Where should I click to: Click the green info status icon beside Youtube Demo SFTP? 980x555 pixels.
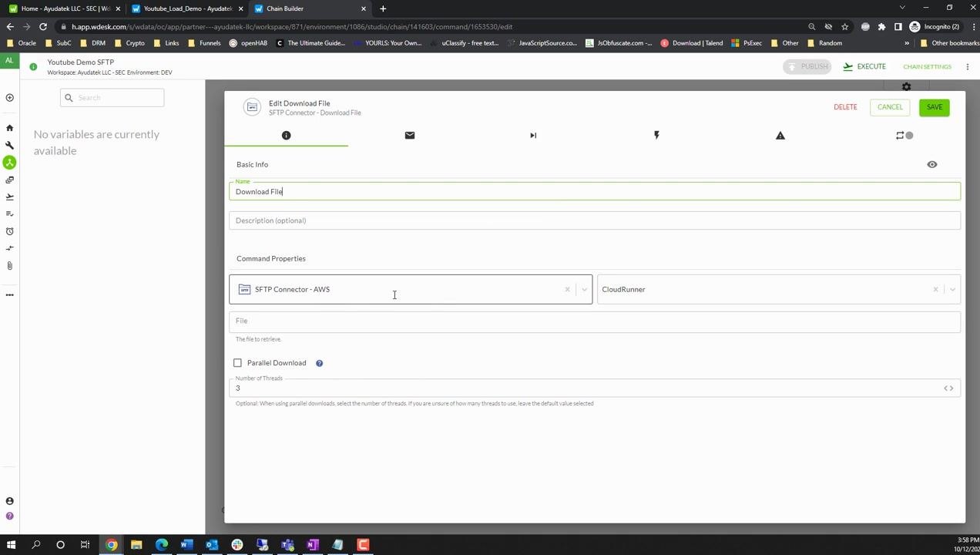[x=33, y=67]
